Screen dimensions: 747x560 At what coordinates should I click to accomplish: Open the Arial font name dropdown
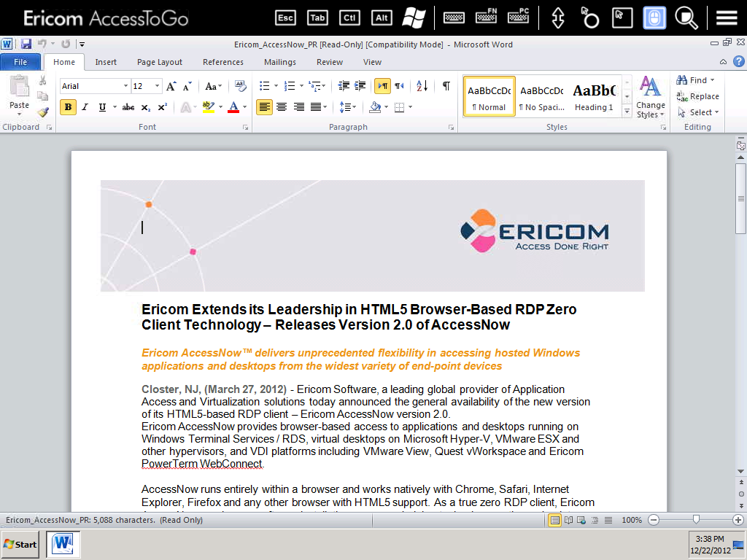(x=125, y=86)
